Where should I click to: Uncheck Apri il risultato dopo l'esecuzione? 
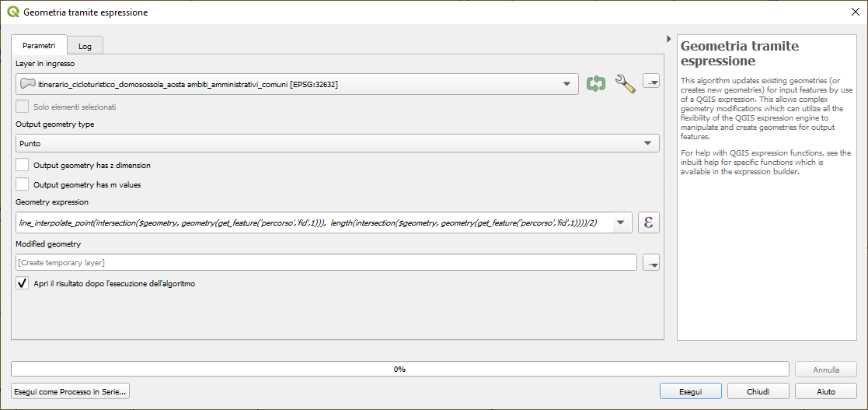coord(23,284)
